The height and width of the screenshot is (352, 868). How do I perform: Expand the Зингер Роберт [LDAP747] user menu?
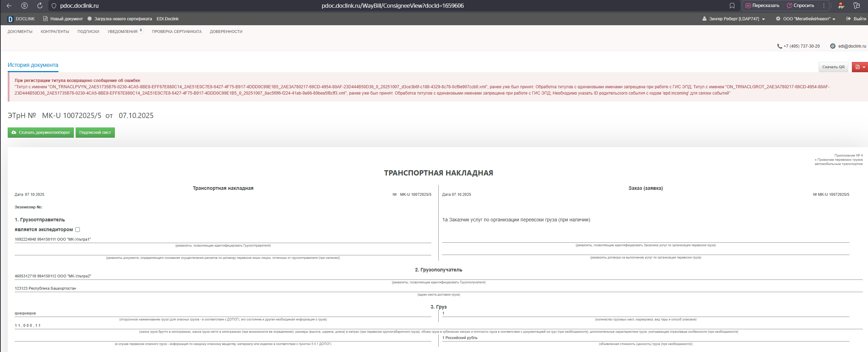(x=737, y=19)
